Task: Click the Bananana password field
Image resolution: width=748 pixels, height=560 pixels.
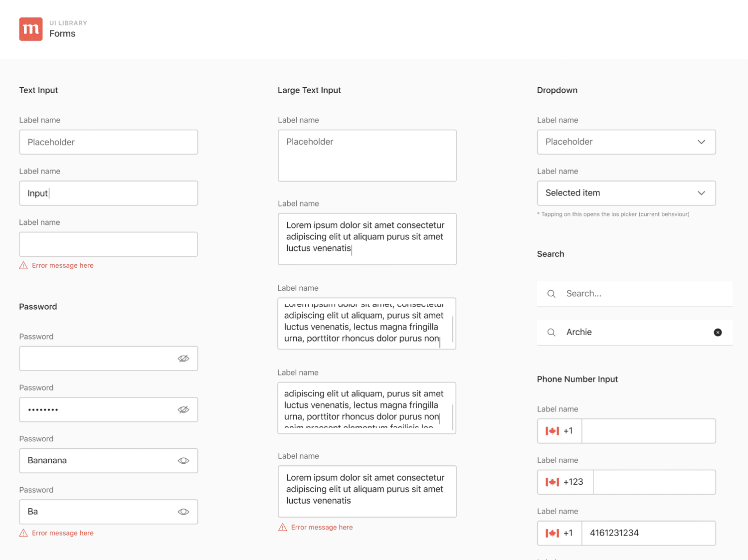Action: tap(109, 461)
